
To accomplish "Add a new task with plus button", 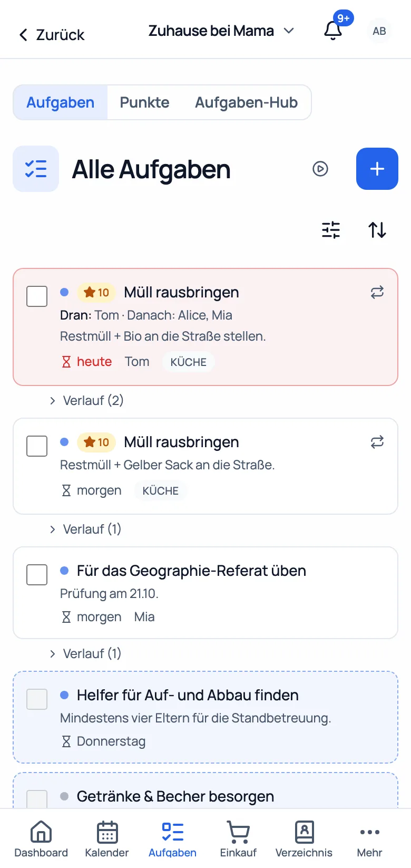I will coord(377,169).
